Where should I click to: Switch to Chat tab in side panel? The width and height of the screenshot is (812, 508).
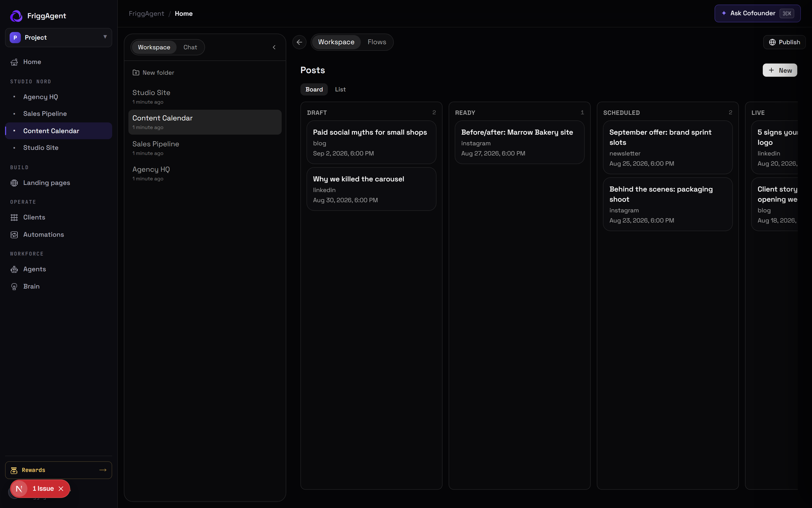(x=190, y=47)
